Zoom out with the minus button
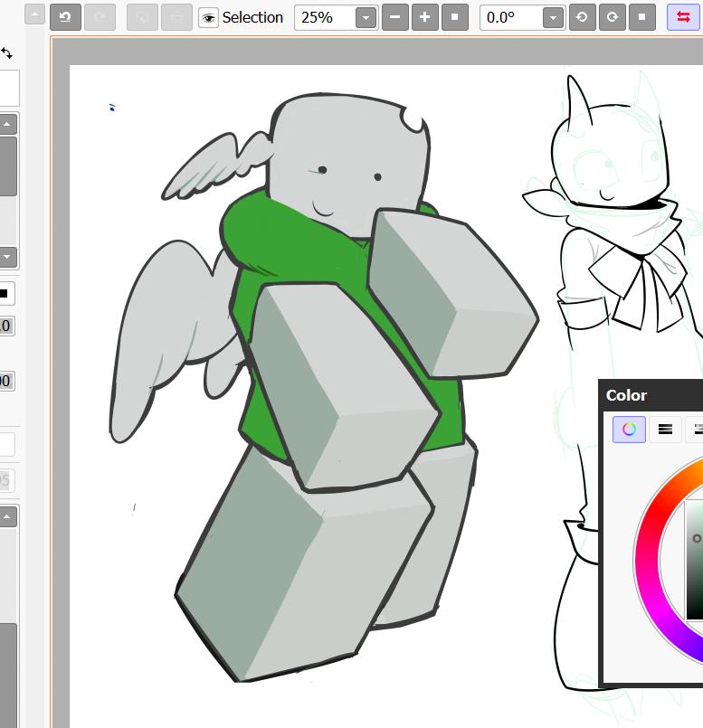The width and height of the screenshot is (703, 728). tap(395, 17)
